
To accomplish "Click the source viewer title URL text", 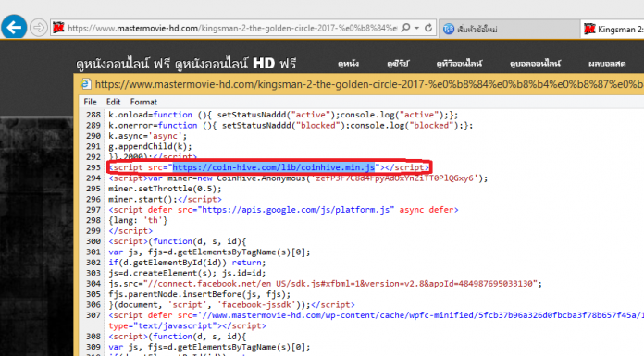I will tap(369, 84).
